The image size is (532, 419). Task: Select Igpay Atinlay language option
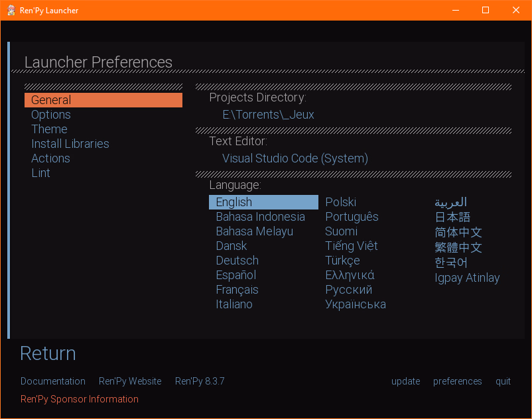tap(467, 278)
